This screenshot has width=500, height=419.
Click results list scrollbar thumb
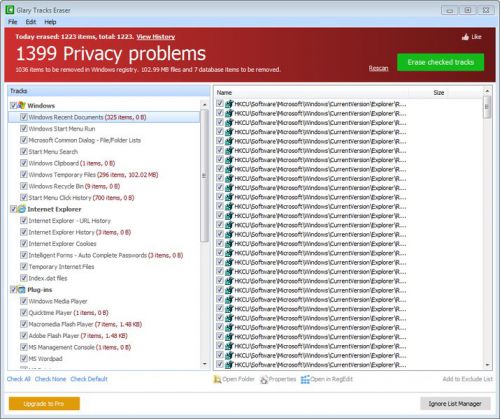[487, 107]
